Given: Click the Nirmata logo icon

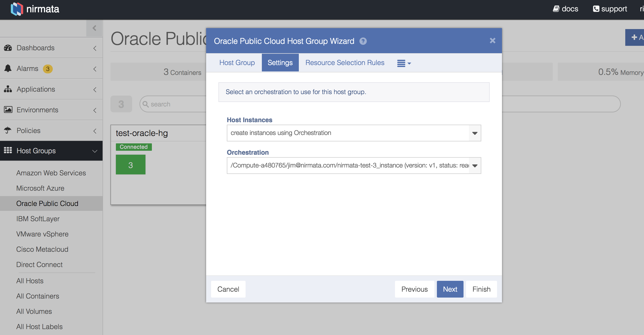Looking at the screenshot, I should point(17,9).
